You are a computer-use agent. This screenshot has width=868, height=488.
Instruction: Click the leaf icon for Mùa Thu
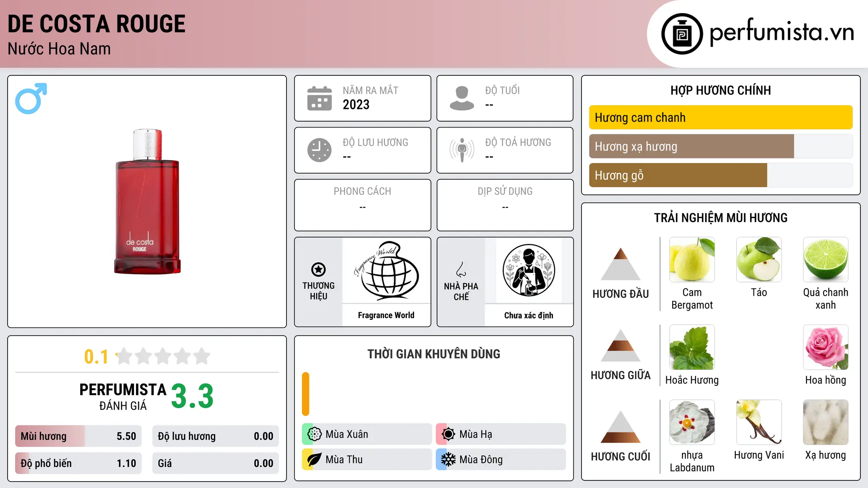(314, 460)
